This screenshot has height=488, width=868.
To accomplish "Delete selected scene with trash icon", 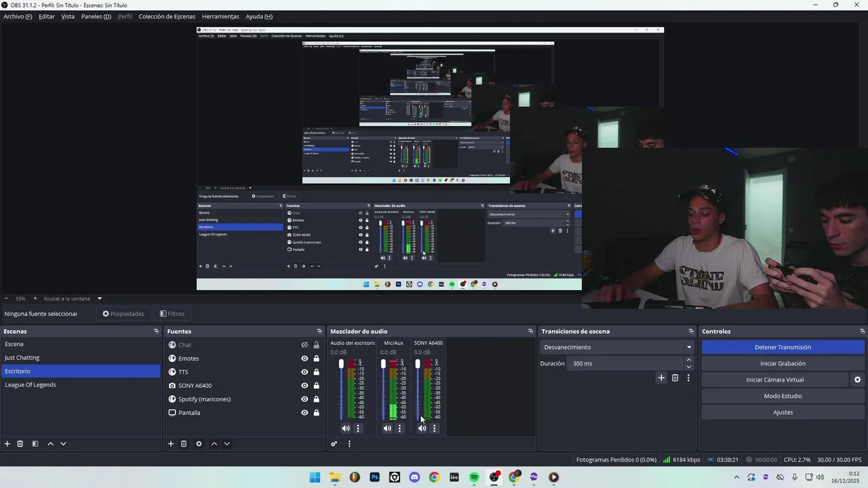I will (x=20, y=444).
